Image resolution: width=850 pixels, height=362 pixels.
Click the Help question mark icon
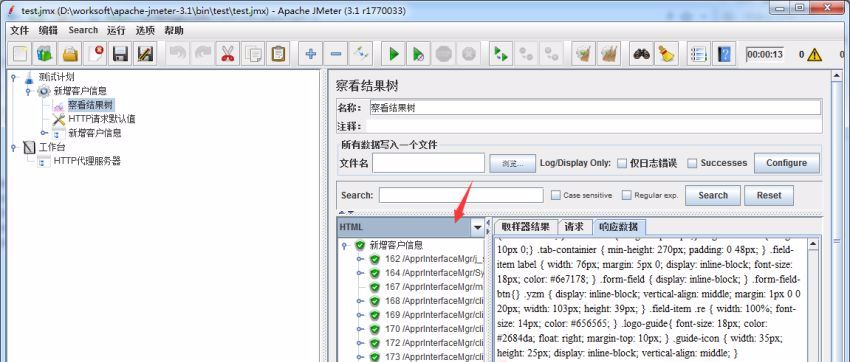pos(724,54)
